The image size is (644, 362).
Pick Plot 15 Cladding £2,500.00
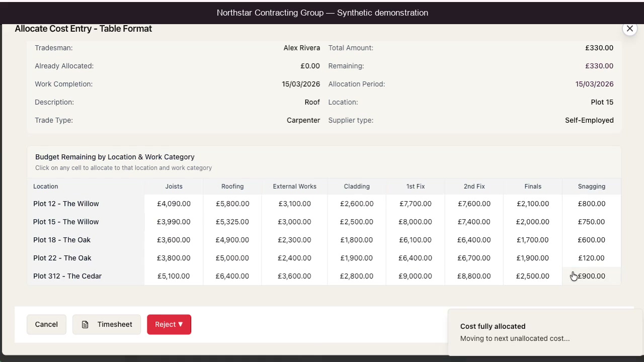click(357, 222)
